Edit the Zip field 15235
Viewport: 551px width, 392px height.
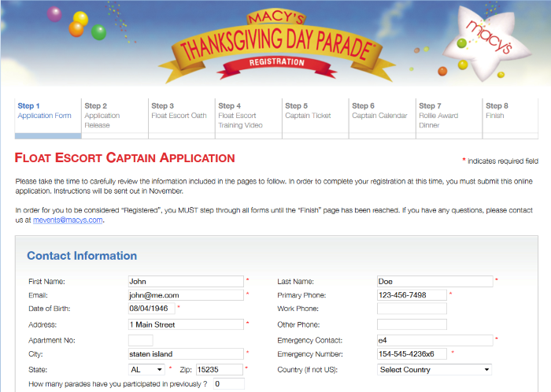(220, 369)
